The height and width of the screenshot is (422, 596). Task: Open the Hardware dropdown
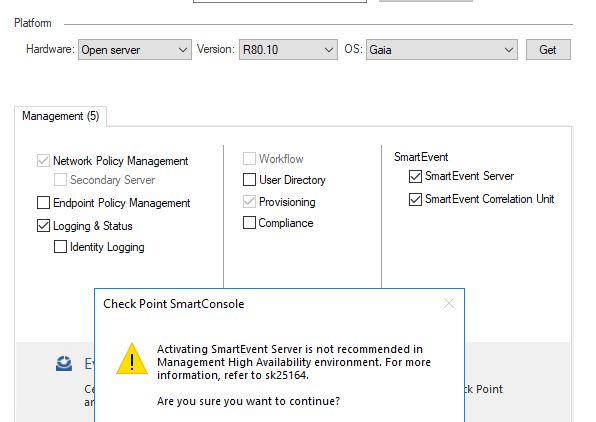(x=135, y=50)
